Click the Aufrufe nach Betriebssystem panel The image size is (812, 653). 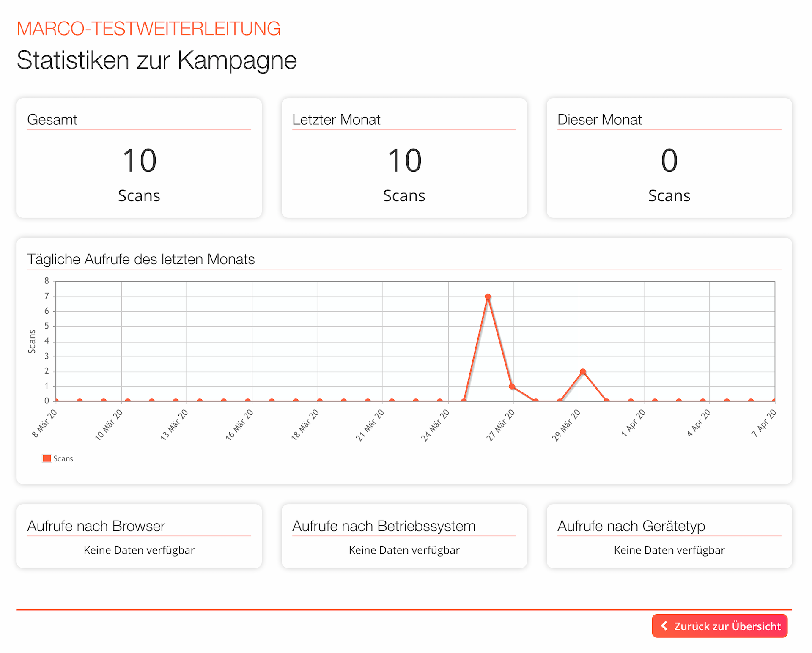[x=404, y=536]
